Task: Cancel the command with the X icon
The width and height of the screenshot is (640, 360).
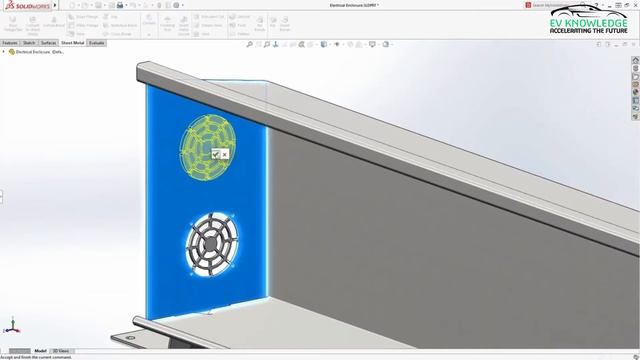Action: (224, 154)
